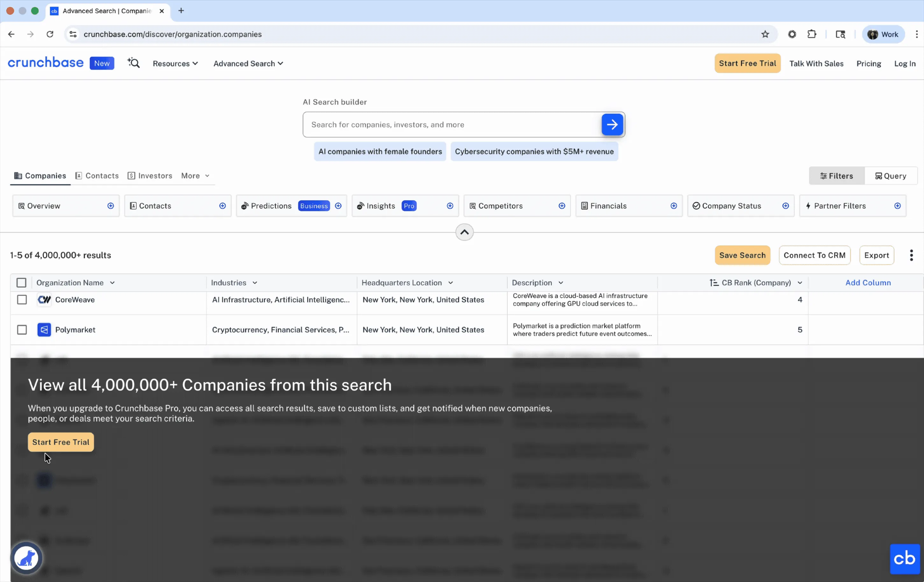Click the Export button
The width and height of the screenshot is (924, 582).
pos(877,255)
